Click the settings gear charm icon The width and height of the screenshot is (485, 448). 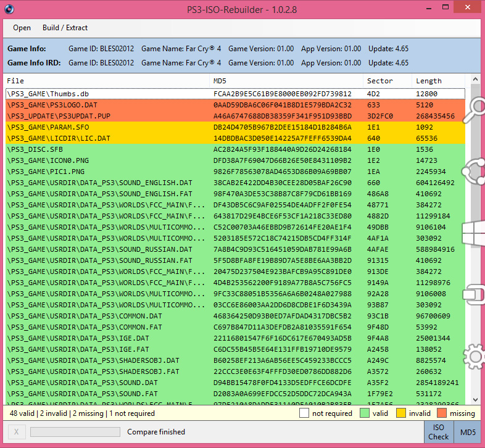coord(475,357)
